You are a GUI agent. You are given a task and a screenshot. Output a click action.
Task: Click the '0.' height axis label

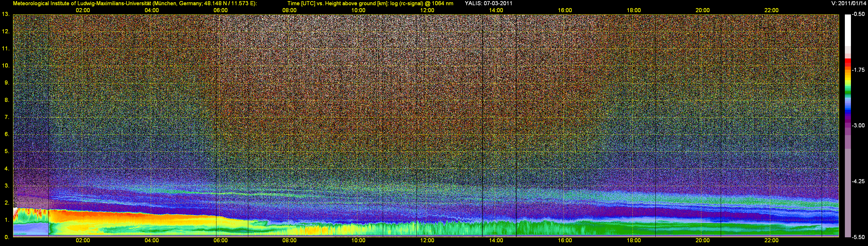pyautogui.click(x=7, y=237)
